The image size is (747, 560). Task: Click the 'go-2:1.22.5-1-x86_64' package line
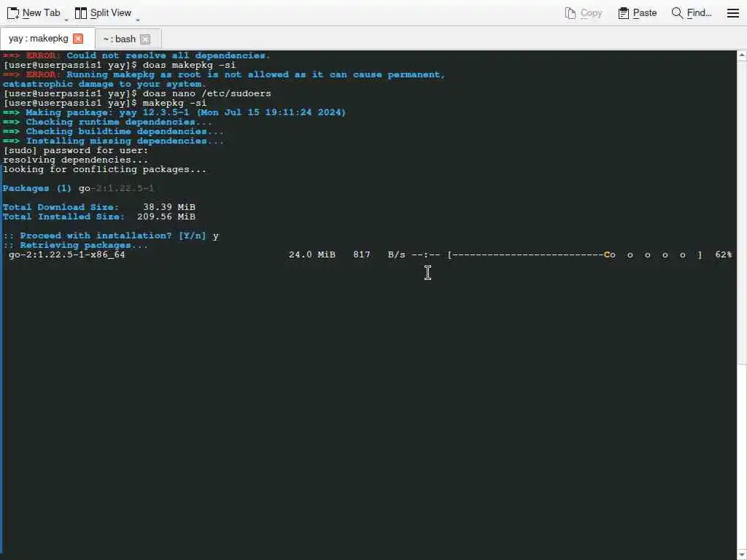tap(66, 254)
